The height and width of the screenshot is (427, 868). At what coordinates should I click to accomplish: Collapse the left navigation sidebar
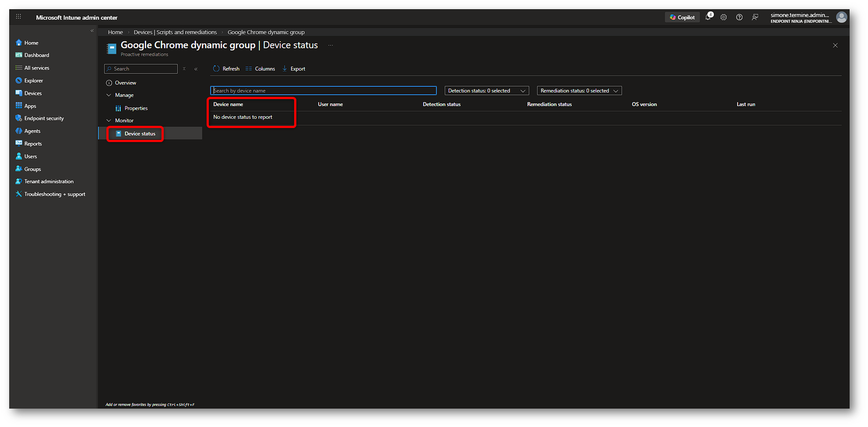[x=92, y=31]
